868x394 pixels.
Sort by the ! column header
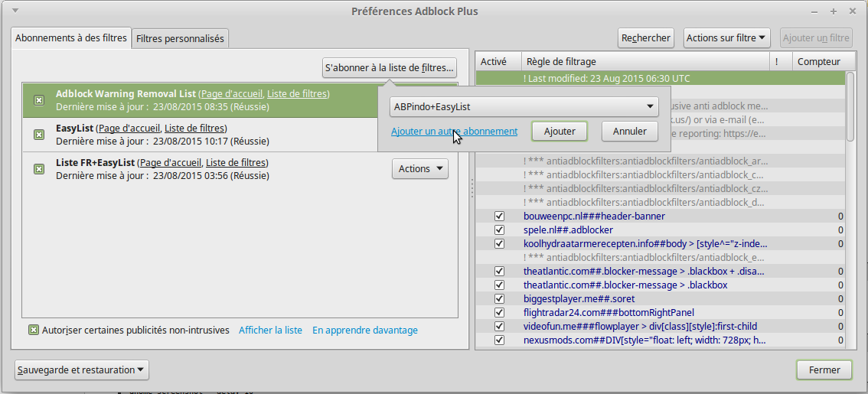[x=781, y=62]
